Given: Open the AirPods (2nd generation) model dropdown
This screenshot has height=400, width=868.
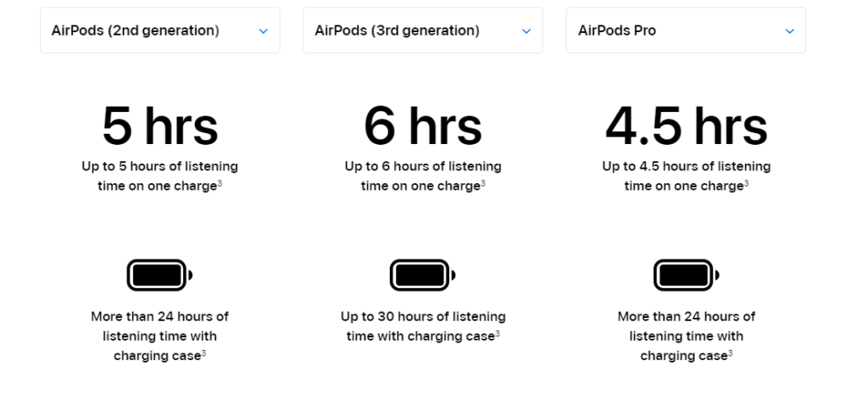Looking at the screenshot, I should (x=160, y=31).
